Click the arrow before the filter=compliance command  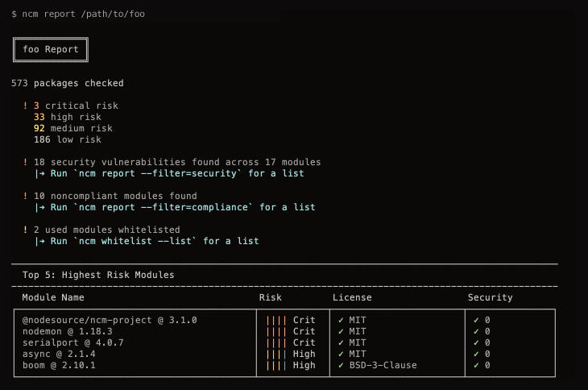[40, 207]
